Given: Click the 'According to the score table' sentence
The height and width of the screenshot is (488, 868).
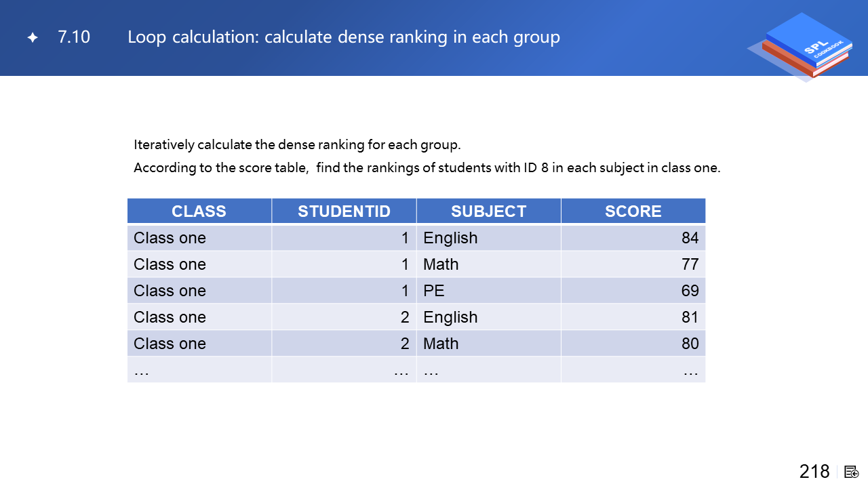Looking at the screenshot, I should pos(427,168).
